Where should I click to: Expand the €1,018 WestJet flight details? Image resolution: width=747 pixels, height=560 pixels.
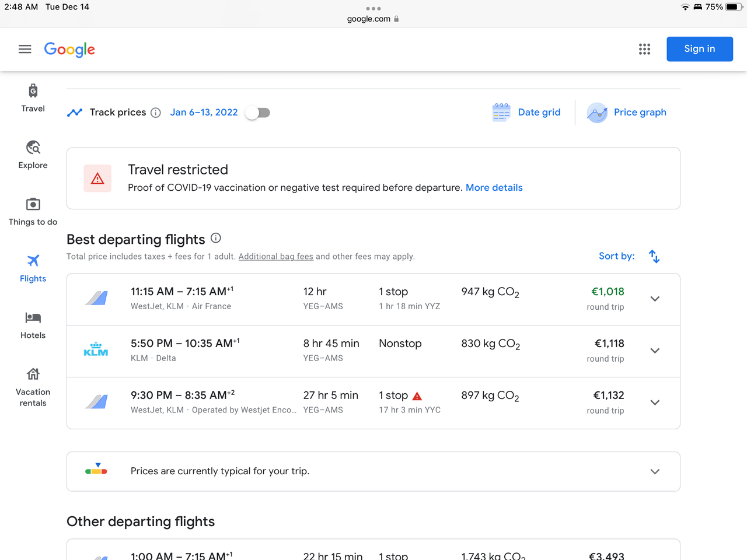(655, 299)
